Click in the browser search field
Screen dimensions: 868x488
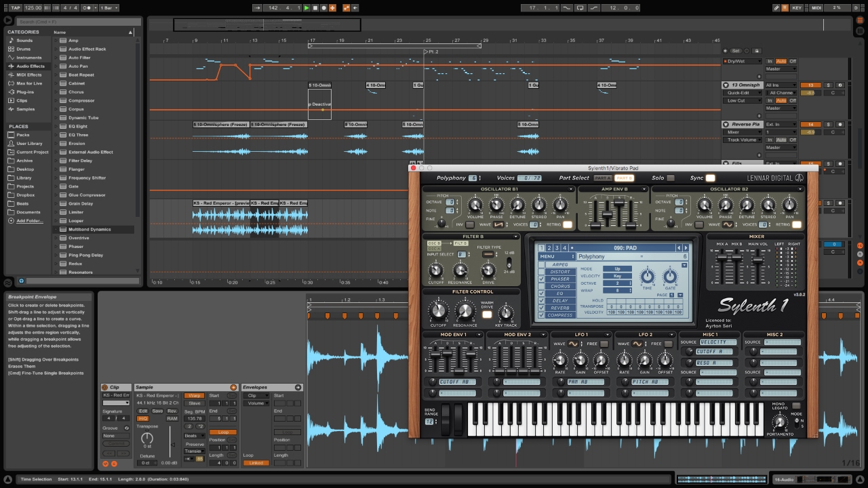[78, 22]
